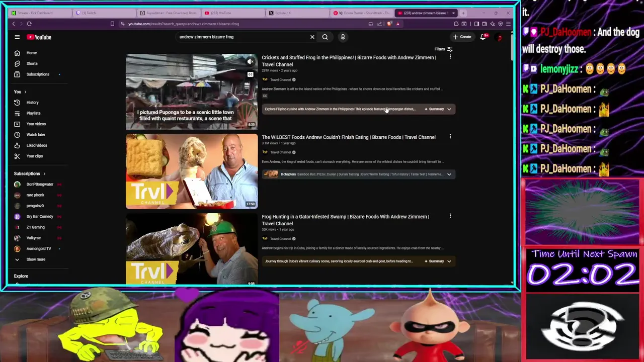This screenshot has width=644, height=362.
Task: Bookmark this page from the address bar
Action: tap(112, 24)
